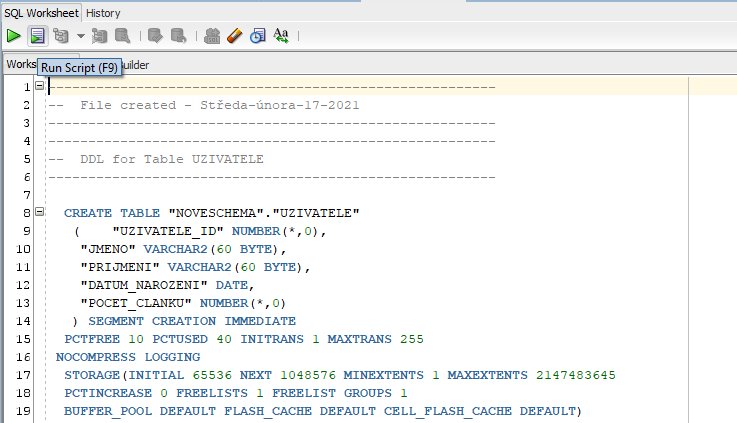The height and width of the screenshot is (423, 737).
Task: Click the Rollback icon
Action: (x=179, y=36)
